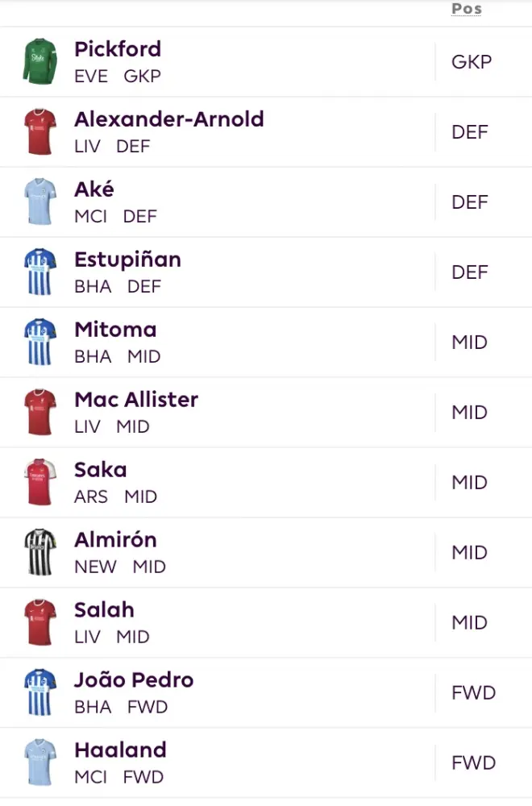Click the GKP position cell for Pickford
This screenshot has width=532, height=806.
472,62
